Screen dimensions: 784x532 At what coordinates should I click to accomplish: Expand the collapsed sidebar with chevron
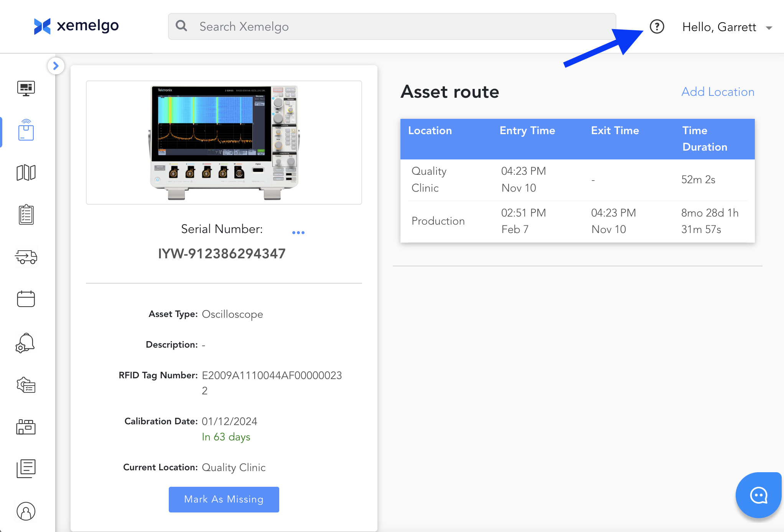[x=56, y=66]
